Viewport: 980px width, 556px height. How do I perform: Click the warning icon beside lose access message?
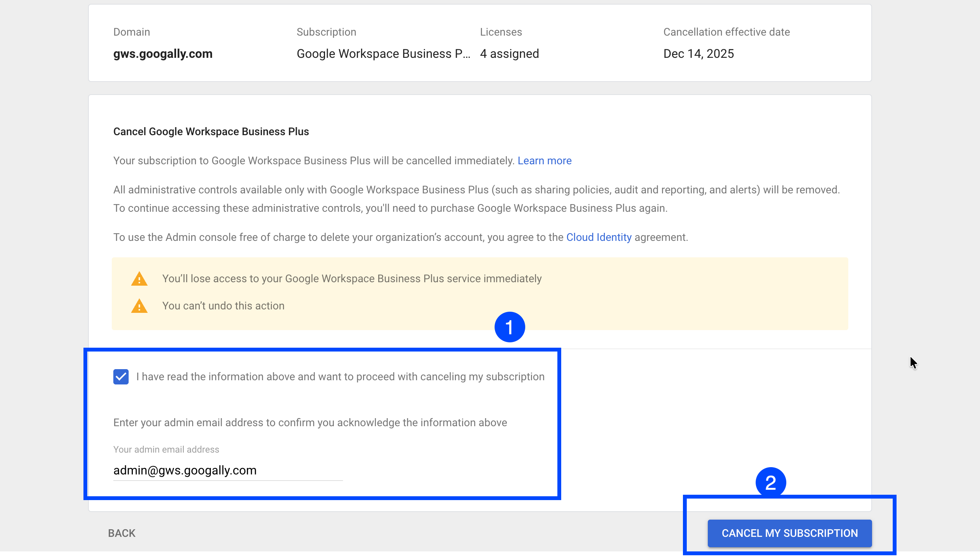(x=139, y=279)
